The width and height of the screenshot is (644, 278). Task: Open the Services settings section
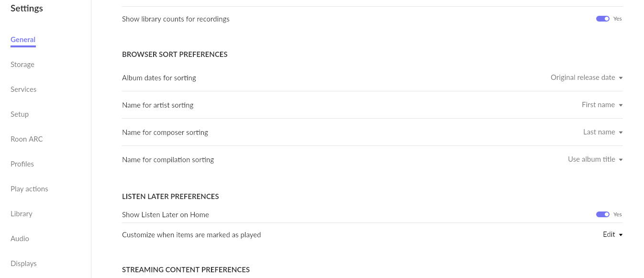pos(23,89)
